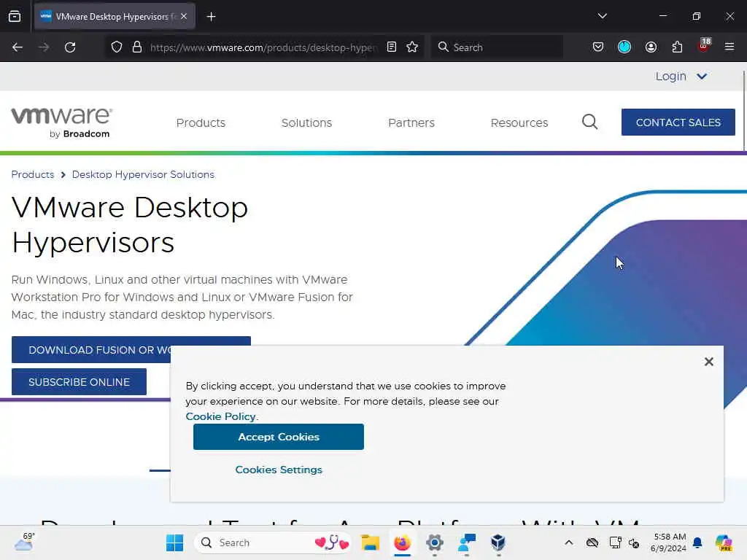Open Cookies Settings
Viewport: 747px width, 560px height.
coord(279,470)
